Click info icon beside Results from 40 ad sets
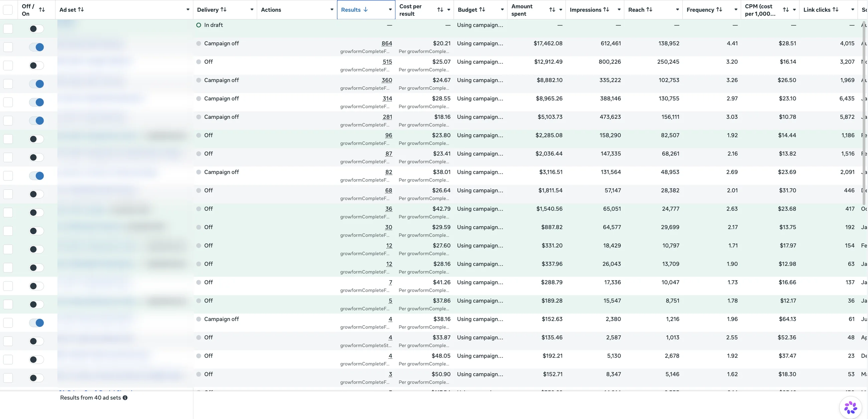The height and width of the screenshot is (419, 868). tap(125, 398)
